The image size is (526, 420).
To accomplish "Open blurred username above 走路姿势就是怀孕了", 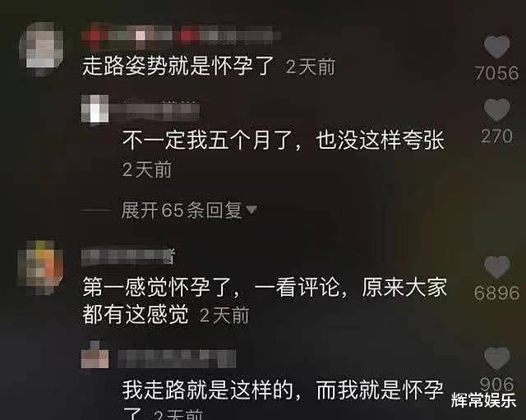I will [181, 36].
